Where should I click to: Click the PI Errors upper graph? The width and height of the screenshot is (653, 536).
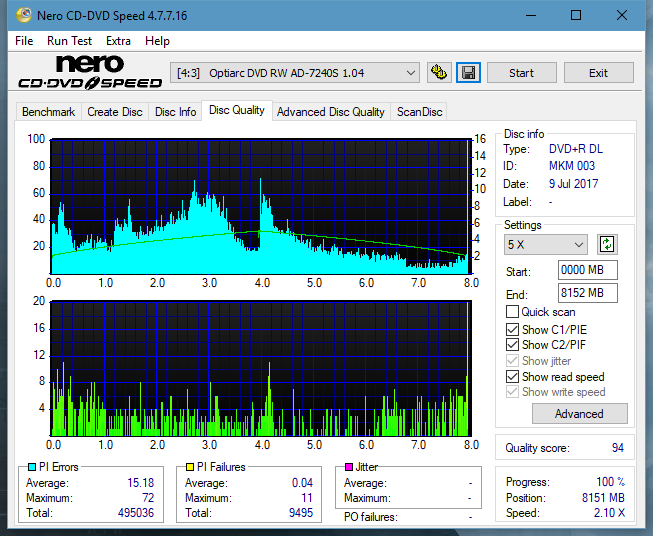pos(261,206)
